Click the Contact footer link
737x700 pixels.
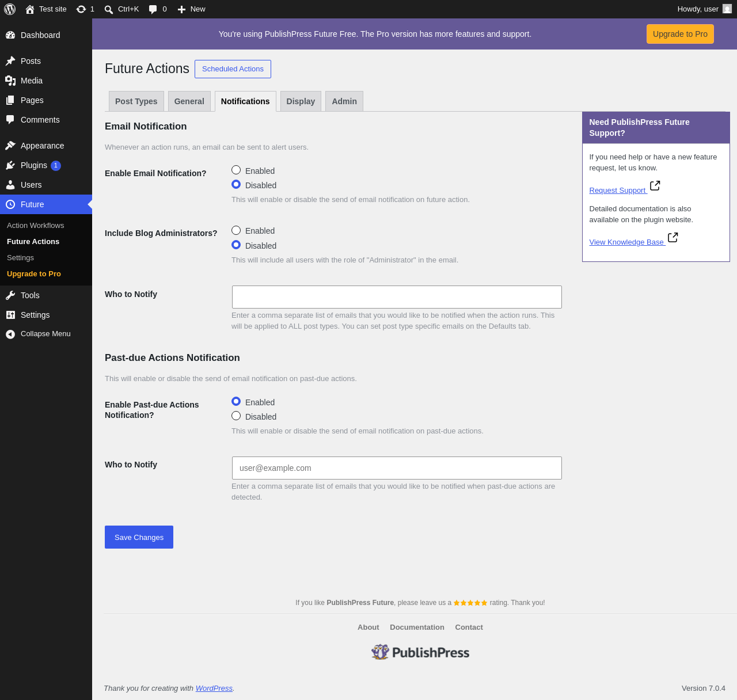point(469,627)
